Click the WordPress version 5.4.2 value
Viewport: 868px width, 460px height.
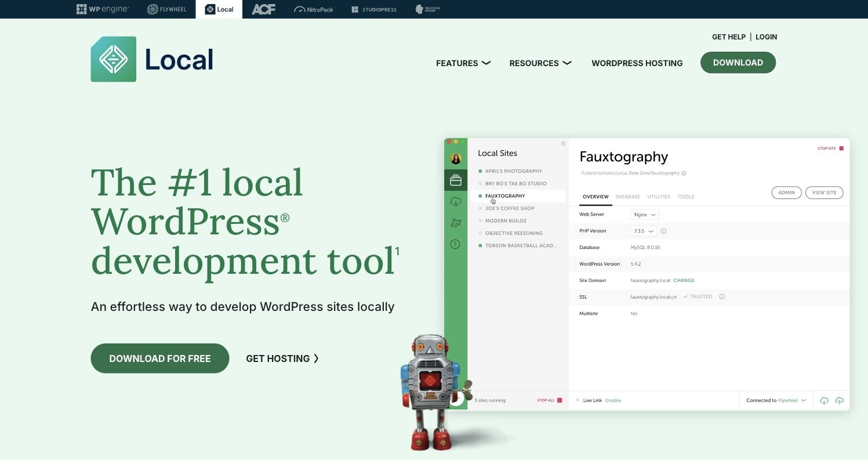[637, 264]
